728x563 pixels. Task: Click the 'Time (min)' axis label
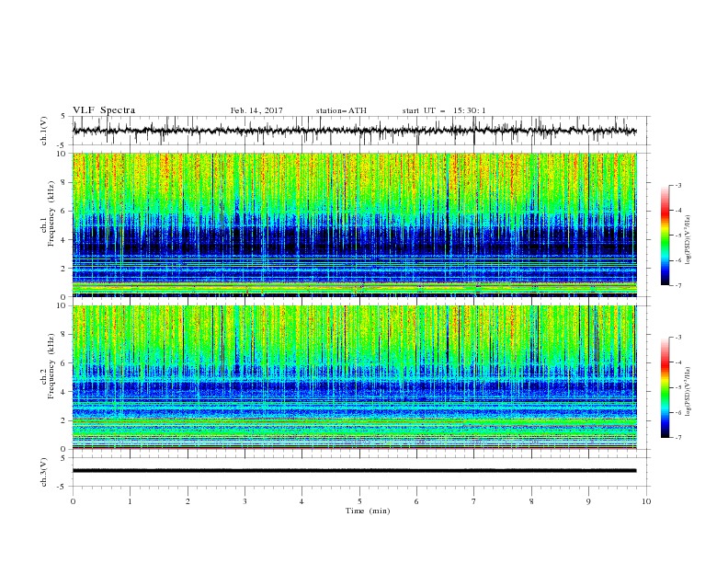point(368,511)
